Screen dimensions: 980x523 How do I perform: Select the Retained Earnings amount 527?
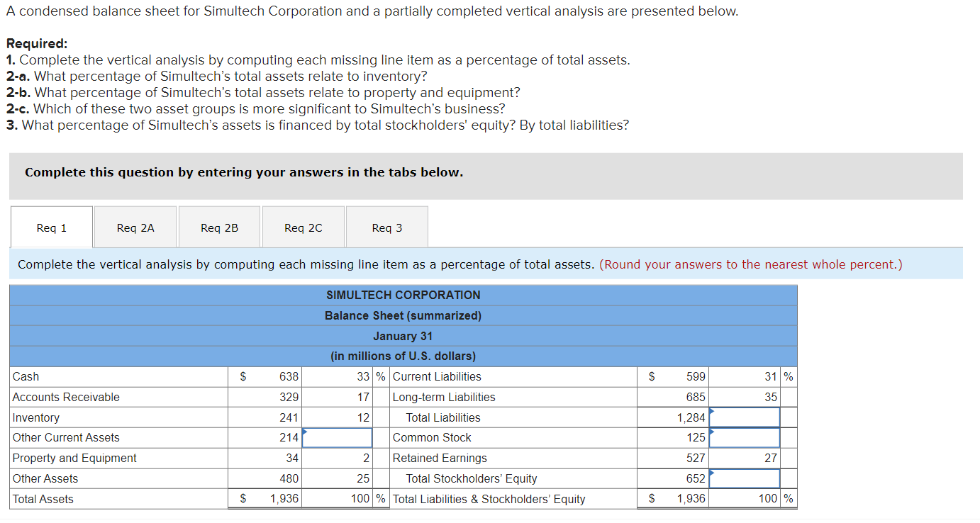pos(696,459)
